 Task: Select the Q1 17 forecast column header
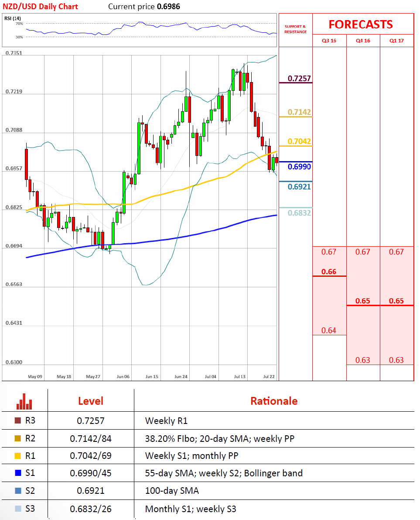(396, 41)
